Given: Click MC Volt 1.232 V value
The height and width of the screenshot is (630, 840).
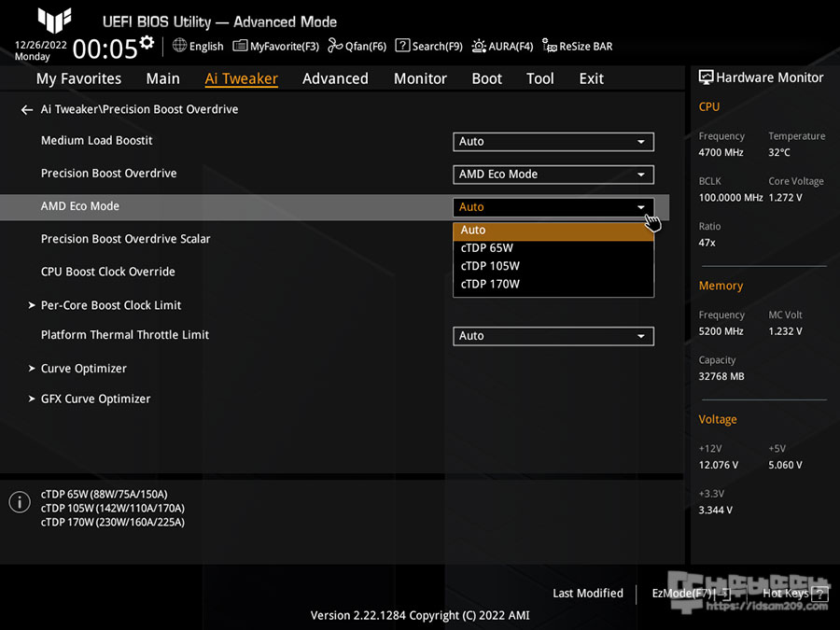Looking at the screenshot, I should point(785,331).
